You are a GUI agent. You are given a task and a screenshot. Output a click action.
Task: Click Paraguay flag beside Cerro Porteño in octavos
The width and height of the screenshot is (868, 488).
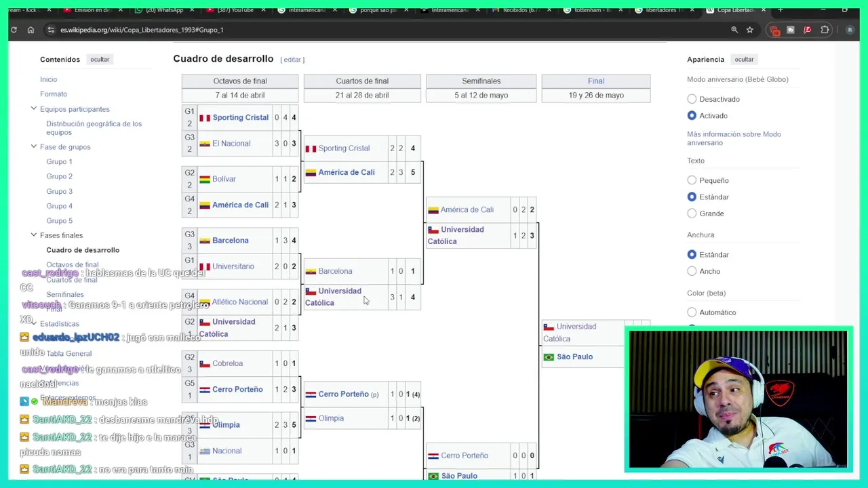[204, 390]
